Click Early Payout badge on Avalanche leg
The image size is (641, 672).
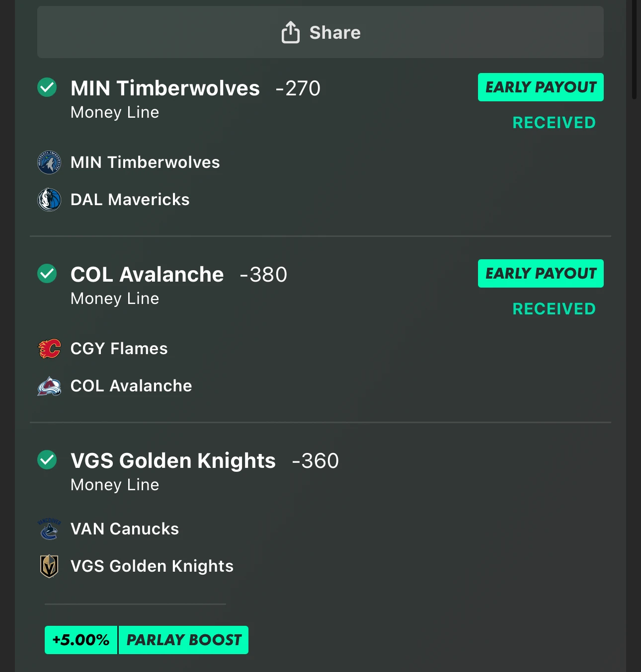coord(541,274)
